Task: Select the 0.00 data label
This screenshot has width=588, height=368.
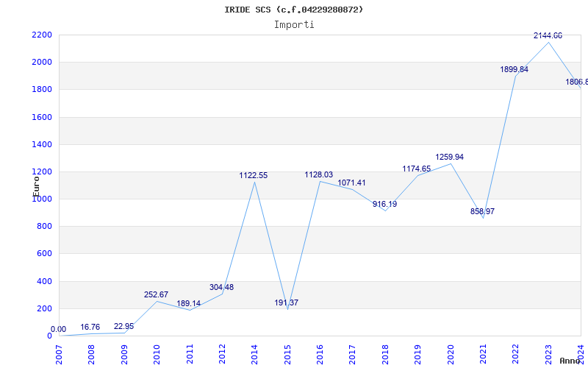Action: [x=58, y=329]
